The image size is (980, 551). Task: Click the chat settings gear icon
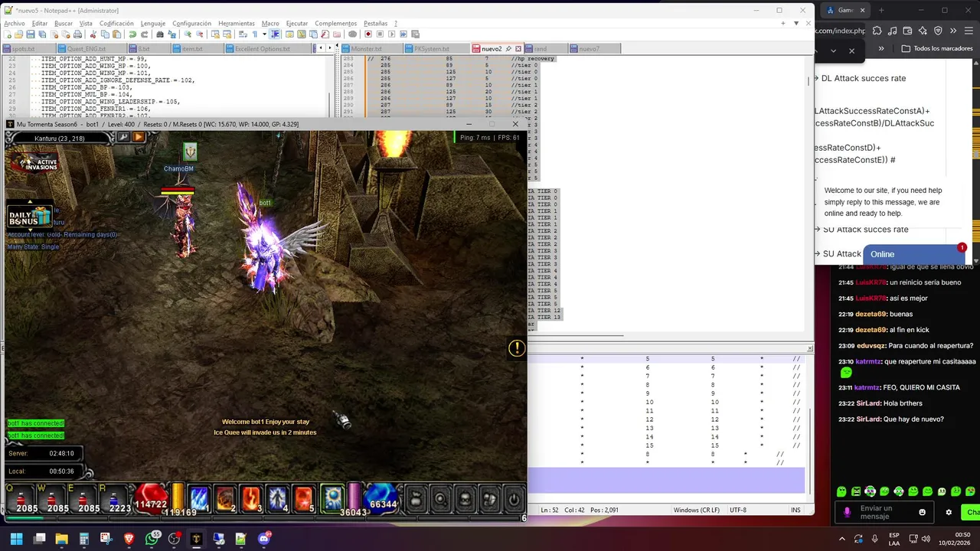[x=949, y=512]
